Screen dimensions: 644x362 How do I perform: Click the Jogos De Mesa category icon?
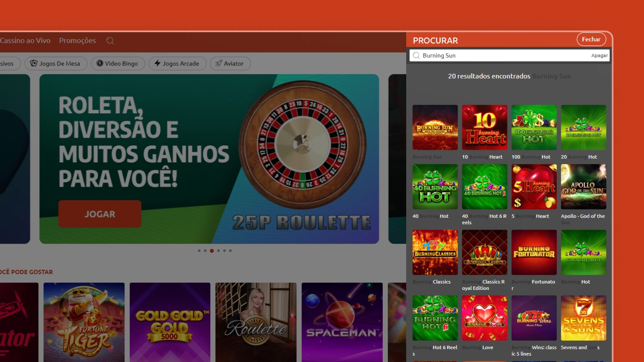coord(34,63)
